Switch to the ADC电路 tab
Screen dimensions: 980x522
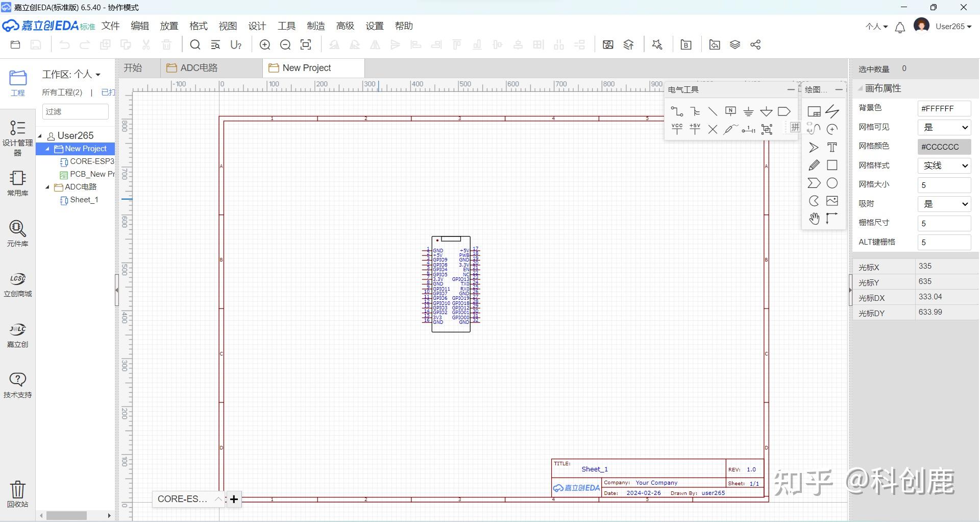[x=212, y=68]
